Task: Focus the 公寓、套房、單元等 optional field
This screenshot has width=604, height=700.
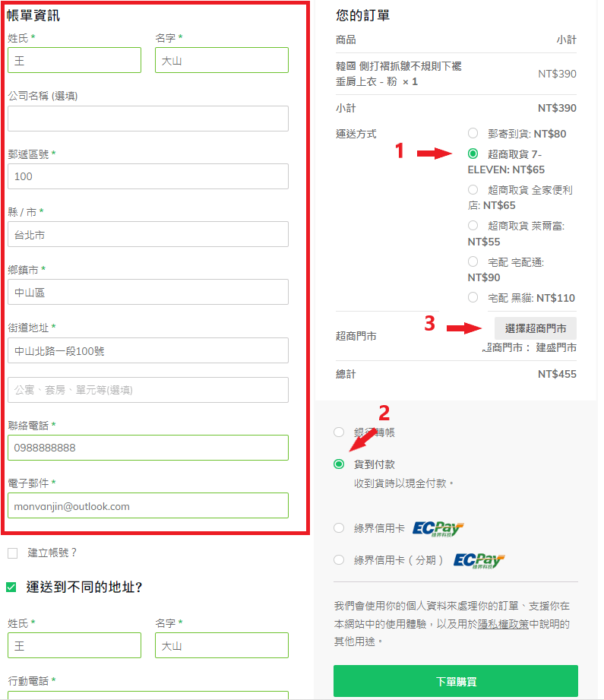Action: [147, 390]
